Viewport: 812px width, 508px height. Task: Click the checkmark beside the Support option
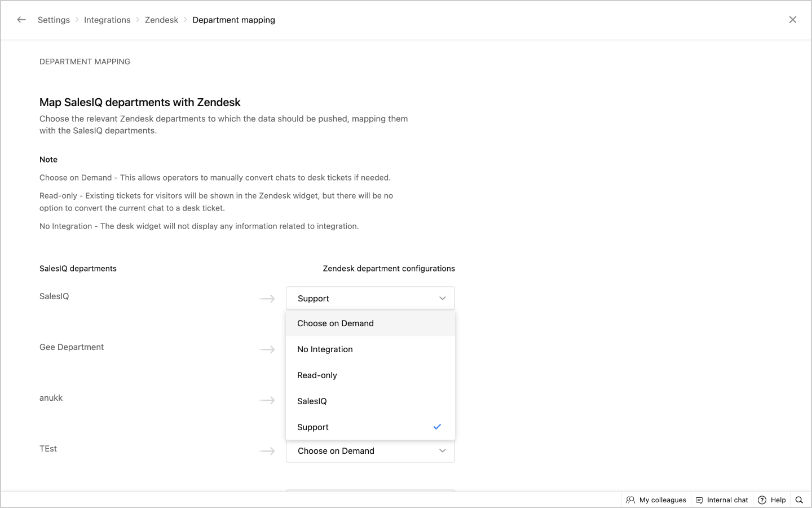tap(437, 427)
